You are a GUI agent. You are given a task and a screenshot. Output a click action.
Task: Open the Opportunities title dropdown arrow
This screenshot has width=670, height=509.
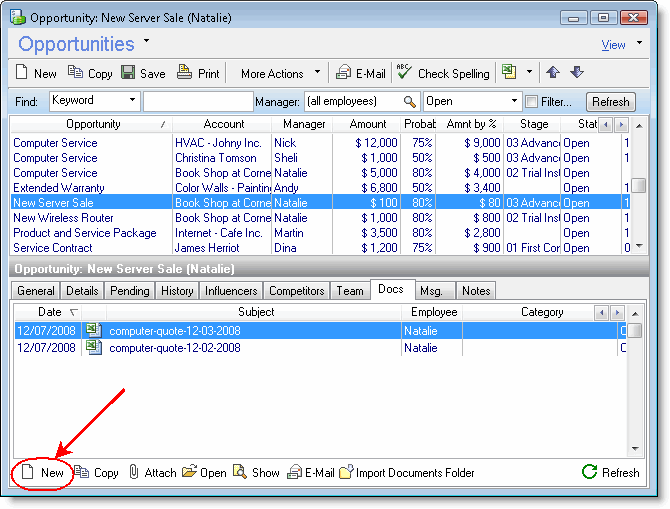[x=146, y=41]
